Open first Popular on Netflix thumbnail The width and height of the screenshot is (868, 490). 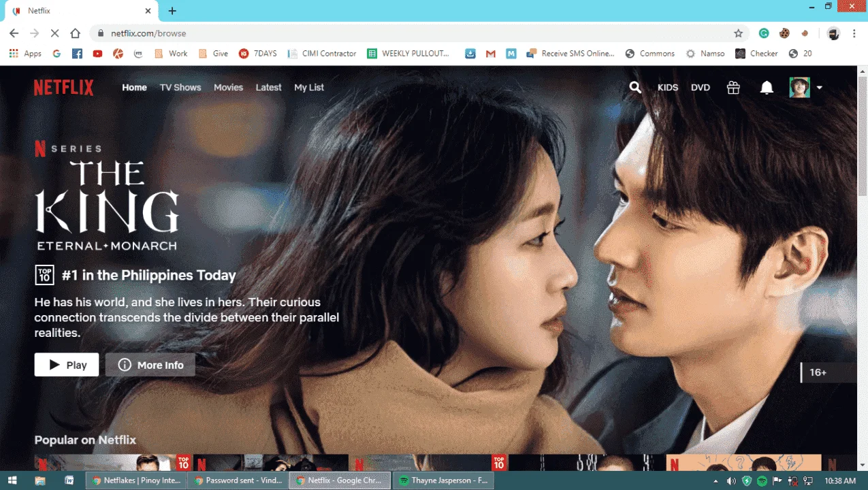pyautogui.click(x=114, y=463)
